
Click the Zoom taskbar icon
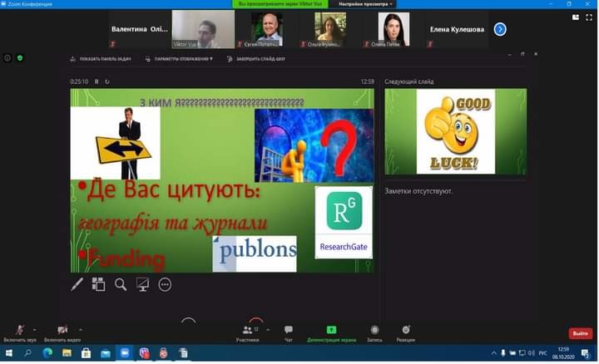click(125, 353)
